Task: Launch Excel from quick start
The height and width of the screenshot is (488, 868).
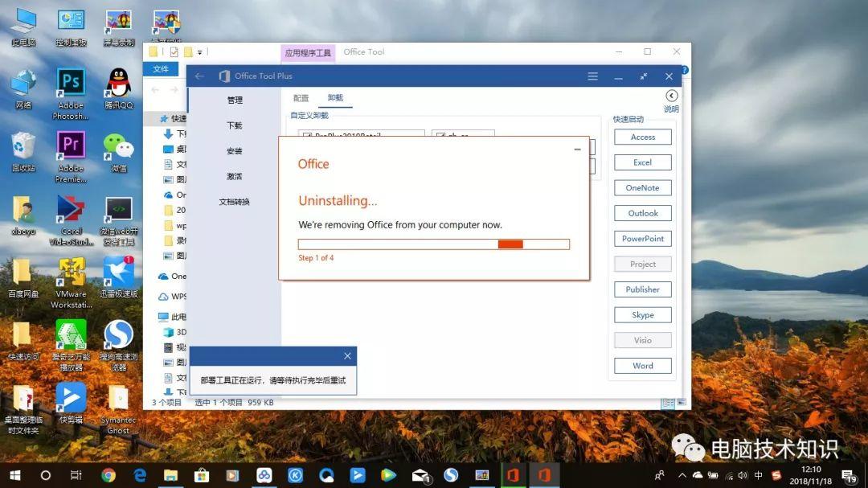Action: tap(643, 162)
